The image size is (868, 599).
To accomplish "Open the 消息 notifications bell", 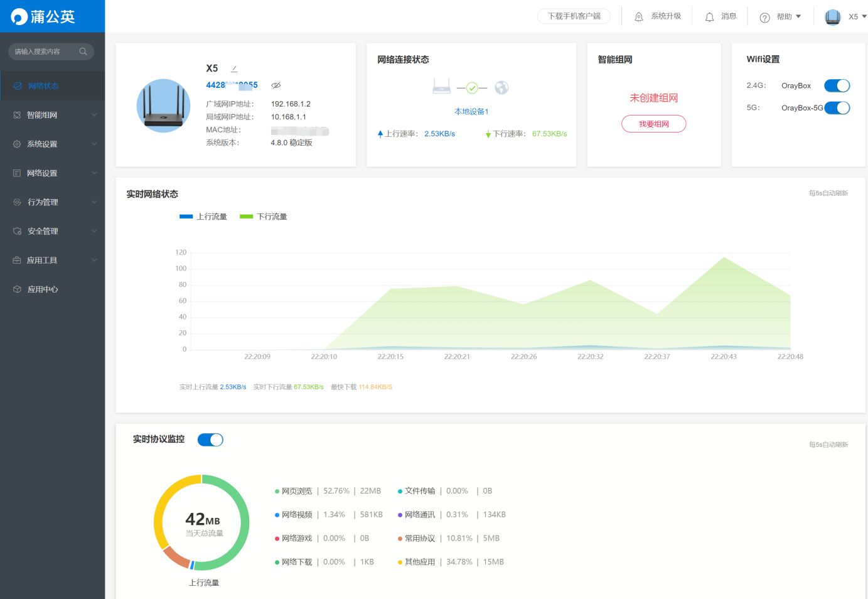I will point(709,17).
